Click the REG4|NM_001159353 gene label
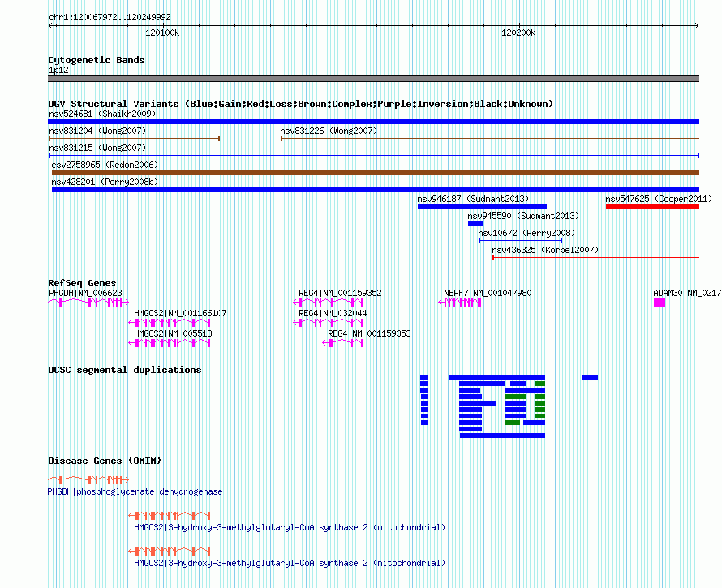 369,333
